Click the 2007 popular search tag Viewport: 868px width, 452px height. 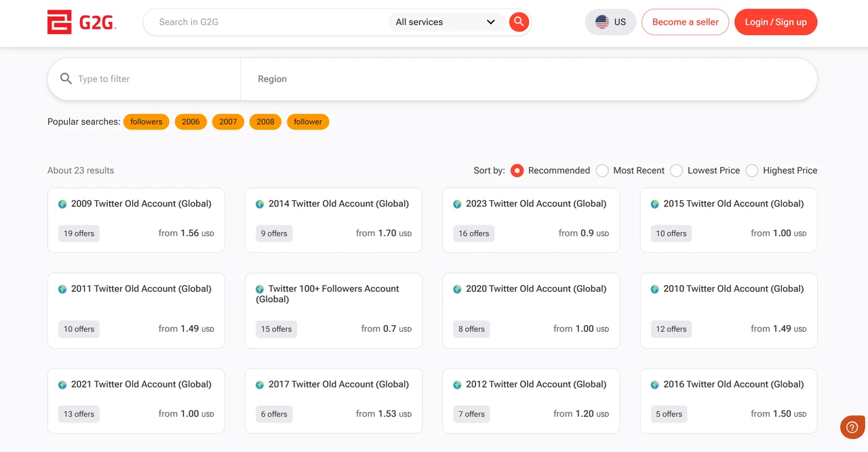[x=228, y=121]
